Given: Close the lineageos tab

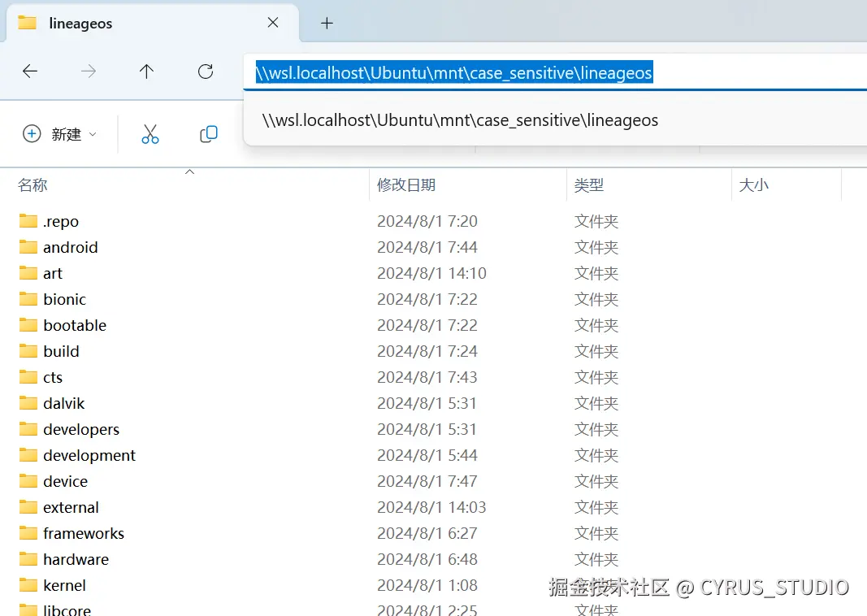Looking at the screenshot, I should 272,24.
